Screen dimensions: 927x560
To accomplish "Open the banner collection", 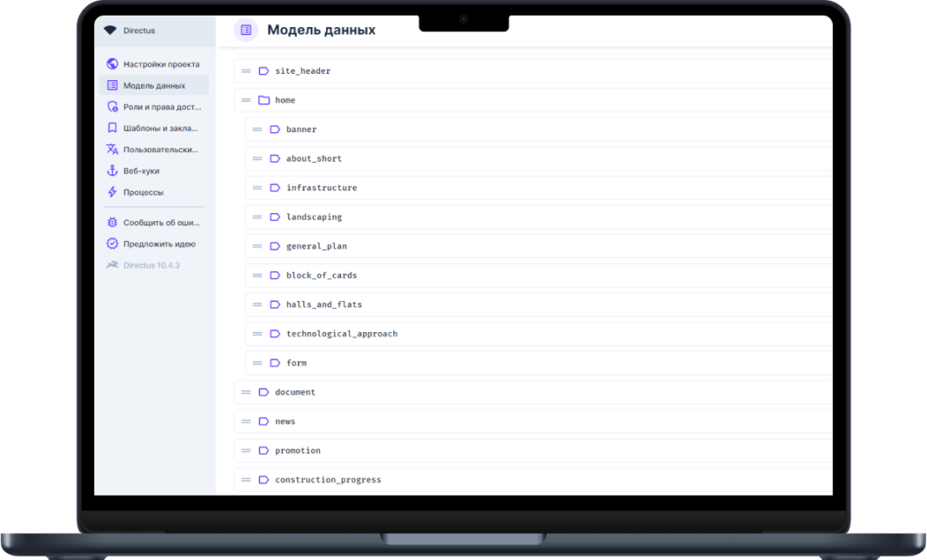I will pyautogui.click(x=538, y=129).
